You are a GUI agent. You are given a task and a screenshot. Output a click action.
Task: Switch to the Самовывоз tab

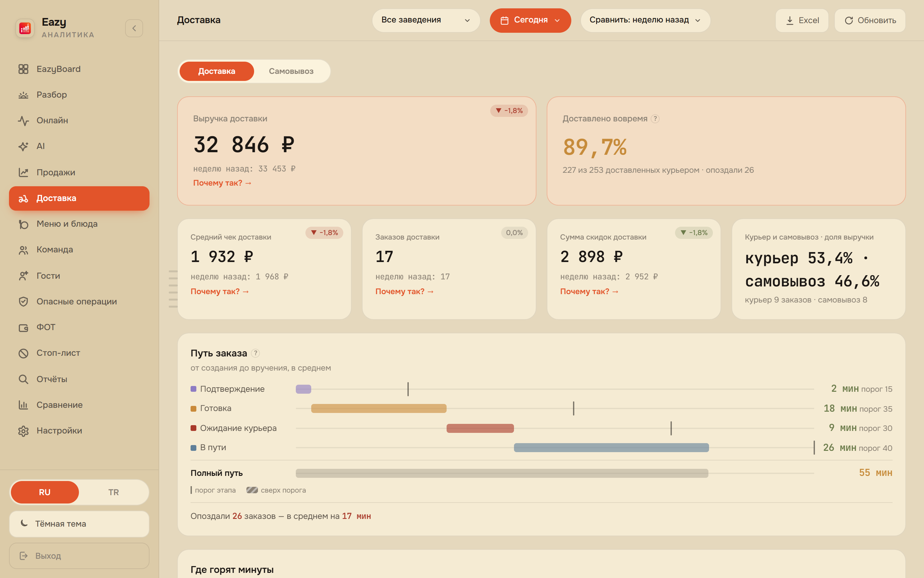point(291,71)
